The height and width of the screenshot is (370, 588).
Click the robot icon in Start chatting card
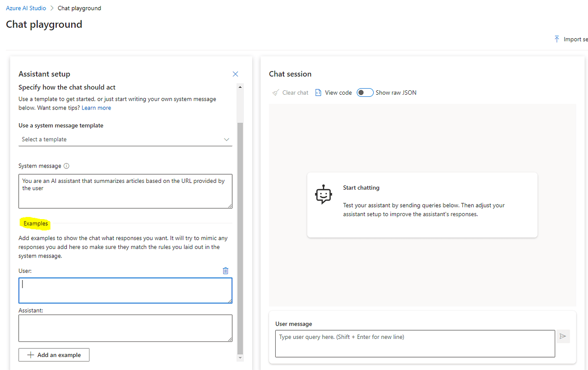click(324, 195)
